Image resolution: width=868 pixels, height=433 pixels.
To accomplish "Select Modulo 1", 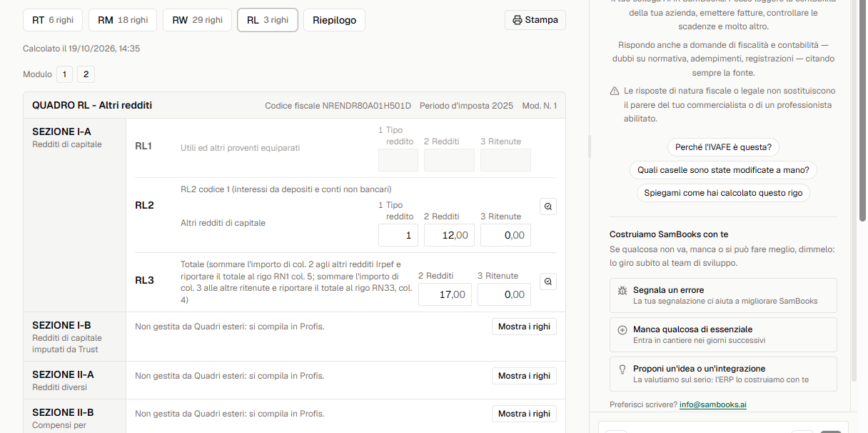I will 65,74.
